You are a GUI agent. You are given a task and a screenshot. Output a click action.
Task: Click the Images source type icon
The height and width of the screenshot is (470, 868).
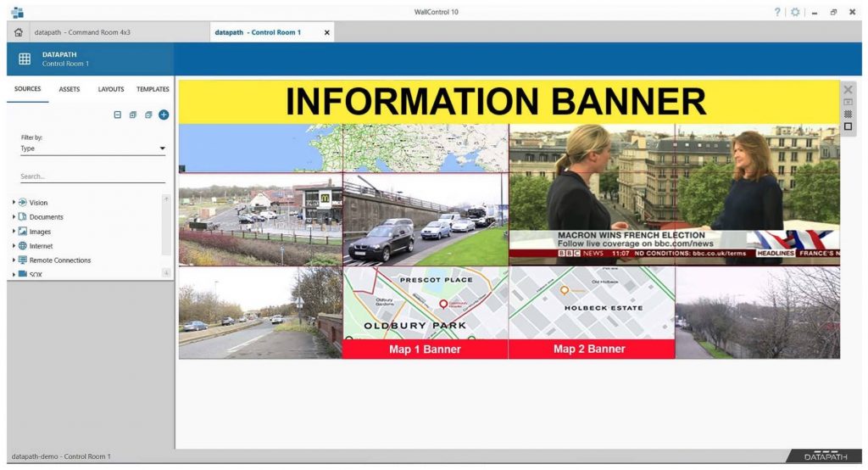[x=23, y=231]
